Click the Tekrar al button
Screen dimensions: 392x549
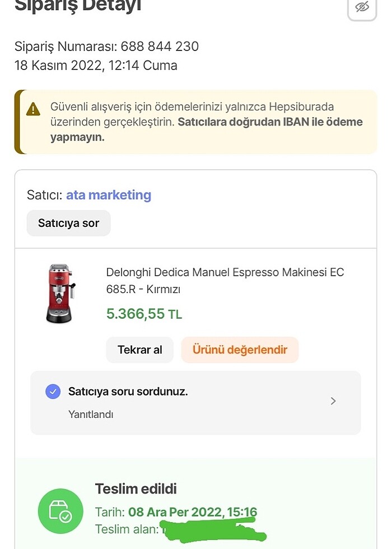tap(139, 349)
